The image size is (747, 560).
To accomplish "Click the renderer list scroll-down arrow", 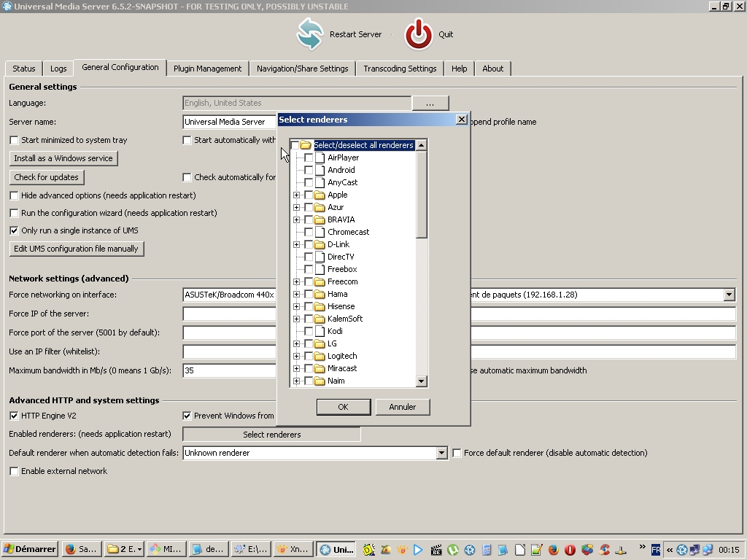I will tap(421, 381).
